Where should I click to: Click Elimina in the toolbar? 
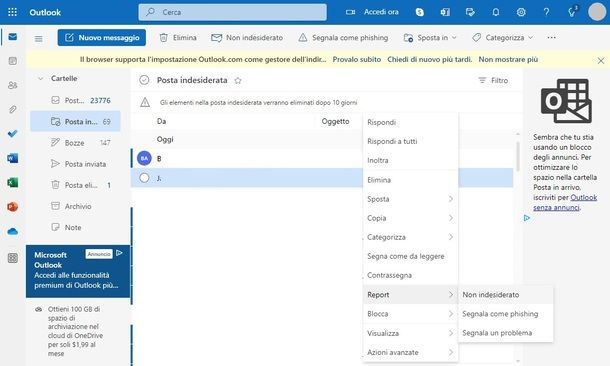tap(178, 38)
